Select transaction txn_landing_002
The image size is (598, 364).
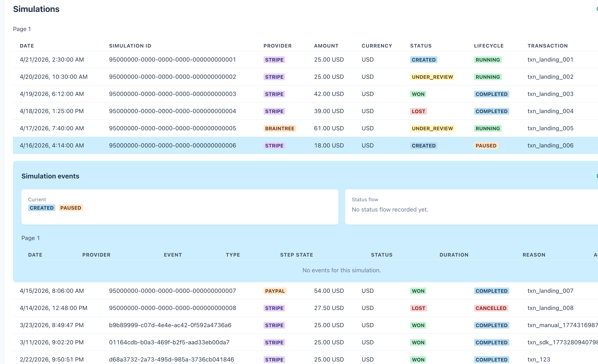coord(550,77)
